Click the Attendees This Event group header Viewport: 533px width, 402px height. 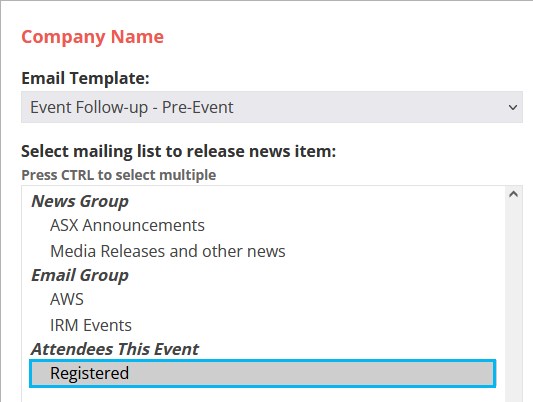(115, 349)
